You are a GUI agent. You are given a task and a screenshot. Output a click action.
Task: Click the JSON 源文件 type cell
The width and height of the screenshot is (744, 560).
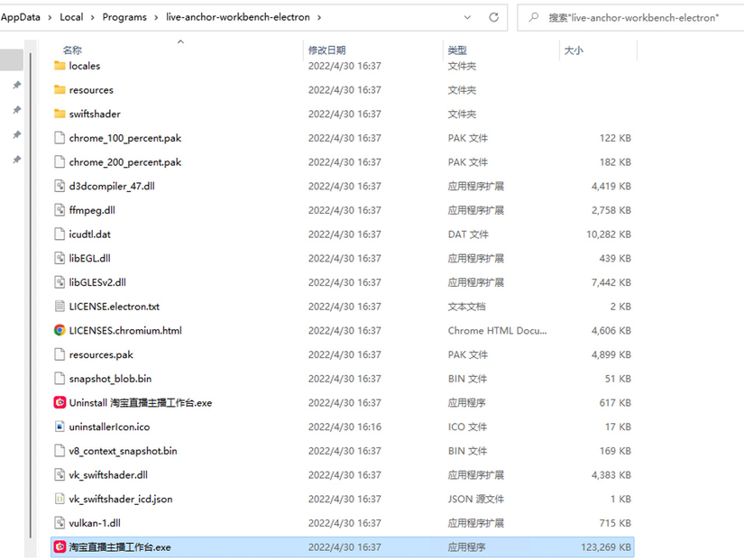tap(476, 499)
